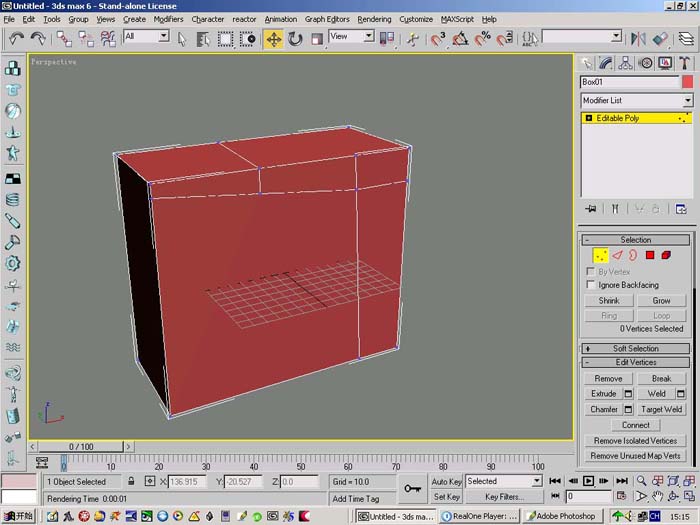Choose the Select Object arrow tool

coord(182,39)
